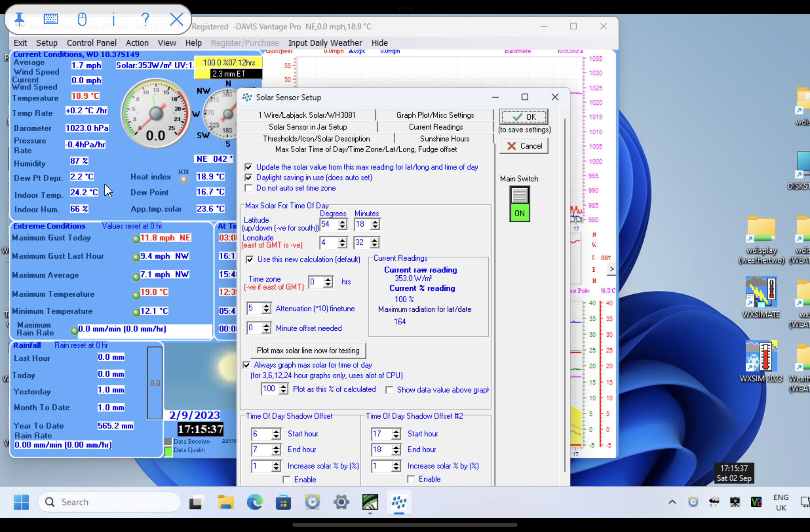Enable Show data value above graph
Image resolution: width=810 pixels, height=532 pixels.
pos(389,390)
